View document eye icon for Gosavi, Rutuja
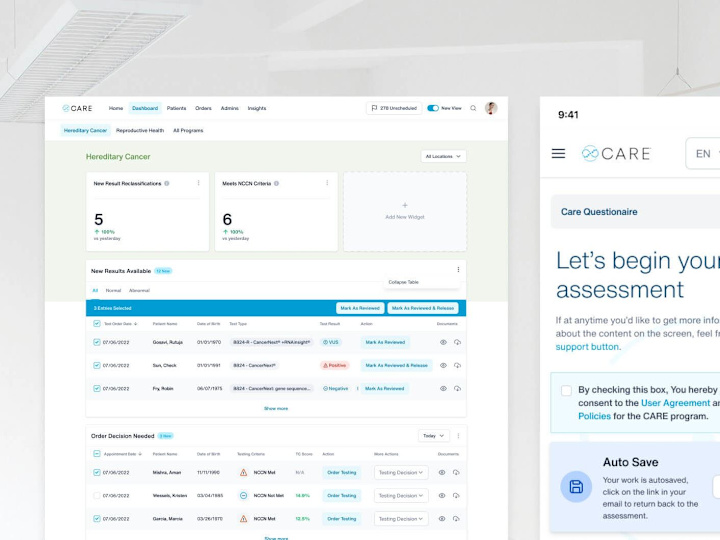The width and height of the screenshot is (720, 540). point(443,342)
